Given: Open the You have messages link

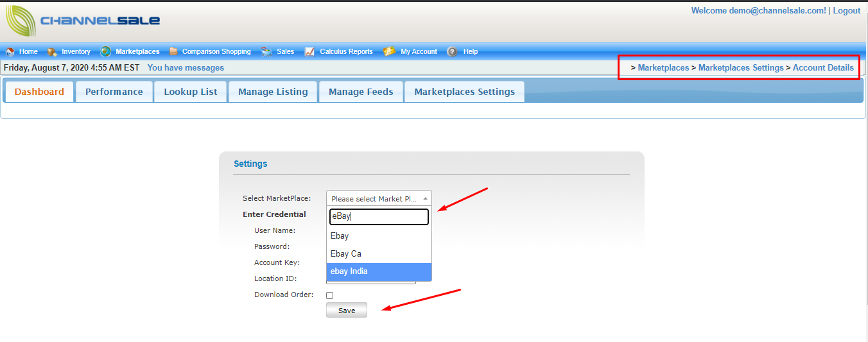Looking at the screenshot, I should click(186, 68).
